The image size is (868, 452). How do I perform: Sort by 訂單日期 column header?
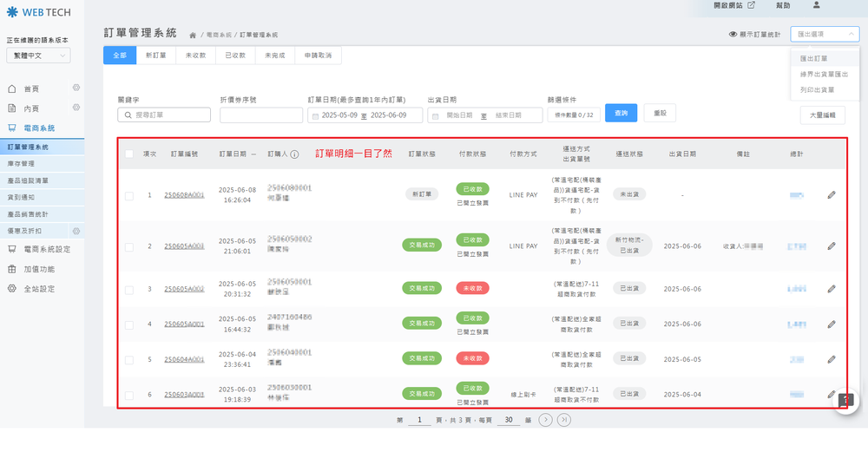pyautogui.click(x=237, y=154)
